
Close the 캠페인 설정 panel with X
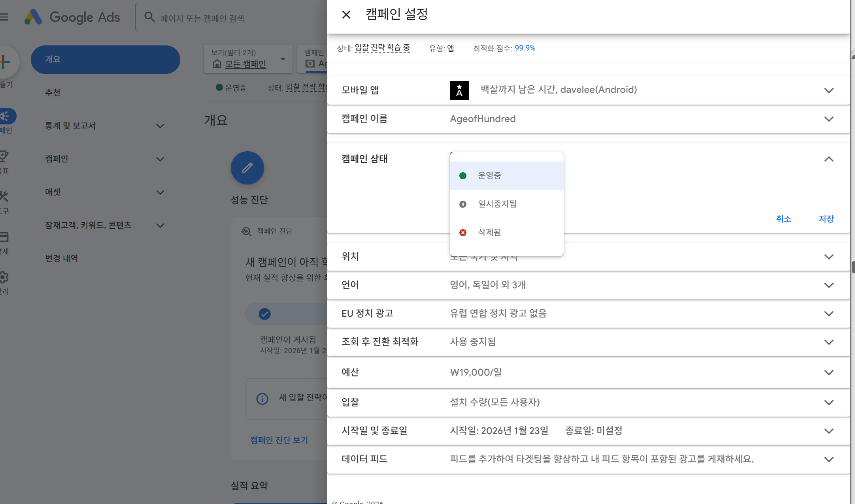click(x=346, y=15)
